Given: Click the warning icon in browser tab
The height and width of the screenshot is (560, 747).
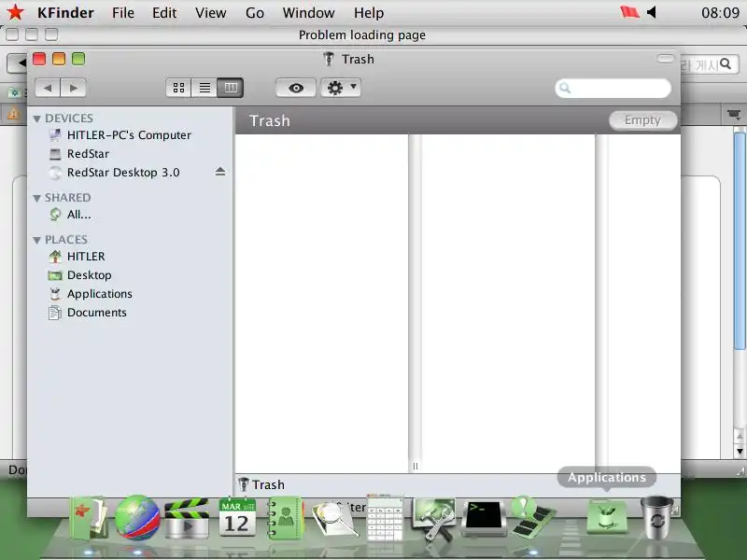Looking at the screenshot, I should (x=13, y=114).
